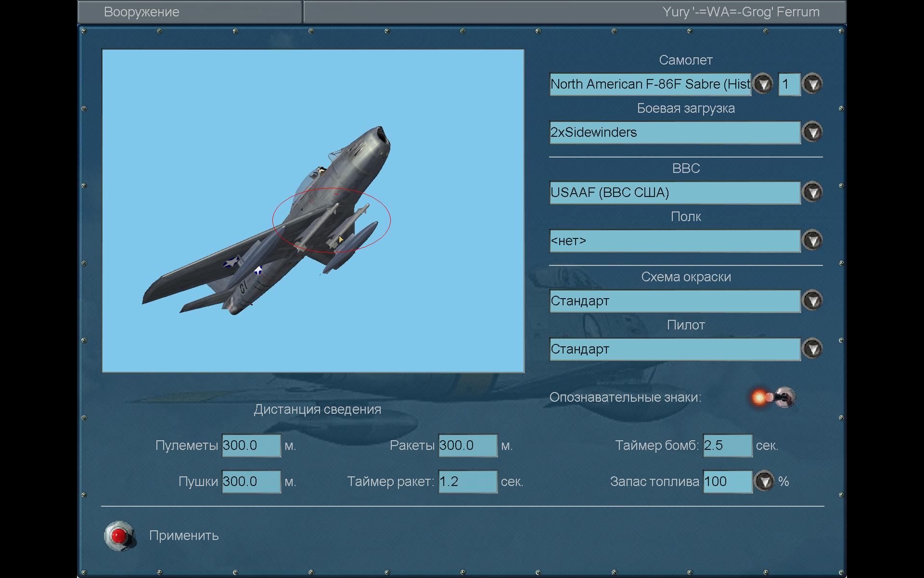This screenshot has height=578, width=924.
Task: Click the Таймер бомб input field
Action: pos(727,446)
